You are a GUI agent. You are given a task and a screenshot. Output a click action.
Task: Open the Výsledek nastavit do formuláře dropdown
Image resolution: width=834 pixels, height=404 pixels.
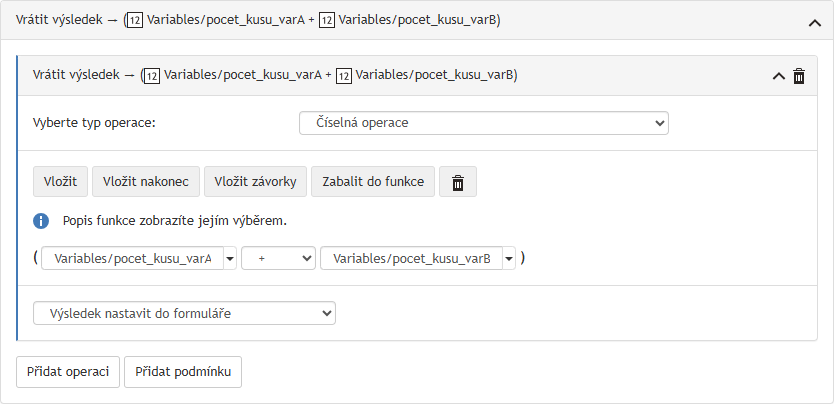185,313
